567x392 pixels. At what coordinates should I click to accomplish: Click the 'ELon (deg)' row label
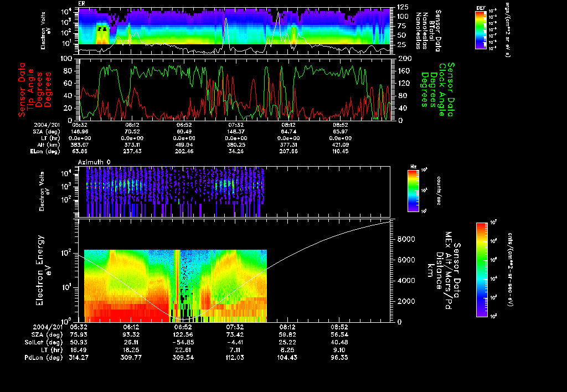pyautogui.click(x=45, y=151)
